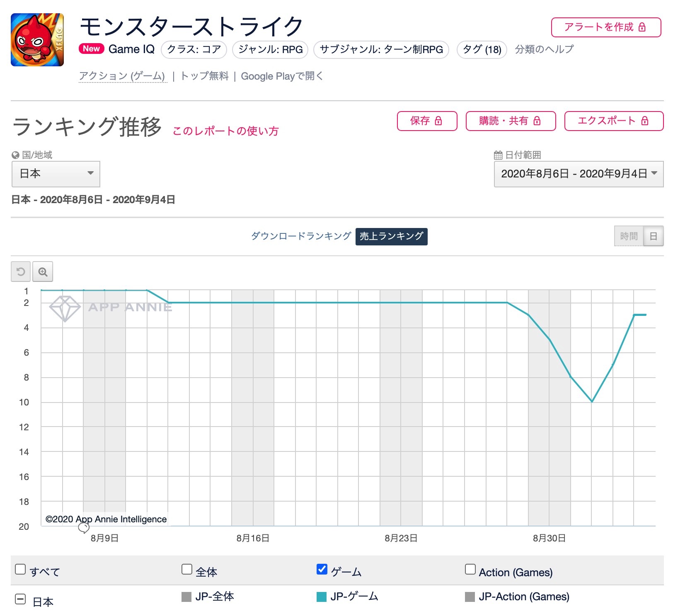Click the 8月9日 axis label
This screenshot has width=673, height=616.
[105, 538]
